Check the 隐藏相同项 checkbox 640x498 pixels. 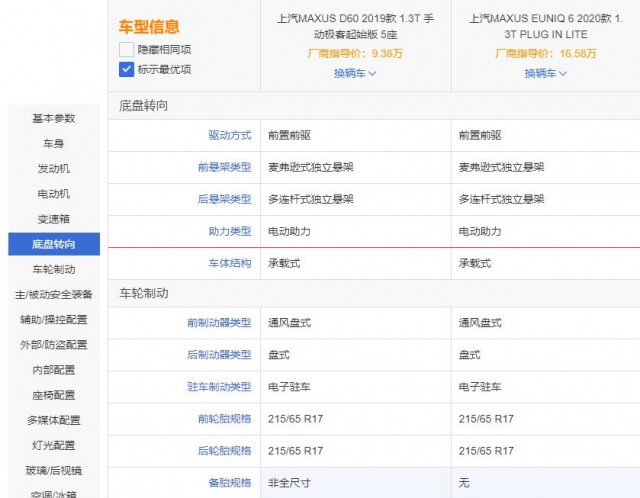[126, 49]
